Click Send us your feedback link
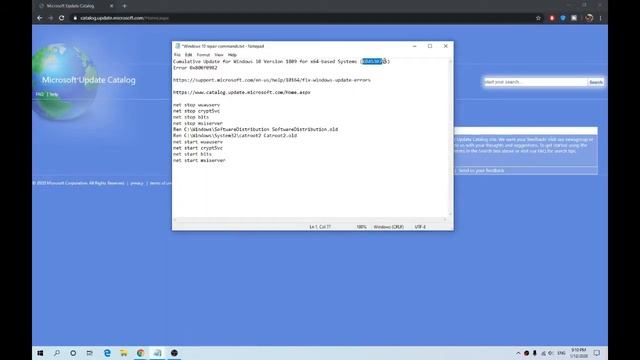Image resolution: width=640 pixels, height=360 pixels. pyautogui.click(x=481, y=171)
